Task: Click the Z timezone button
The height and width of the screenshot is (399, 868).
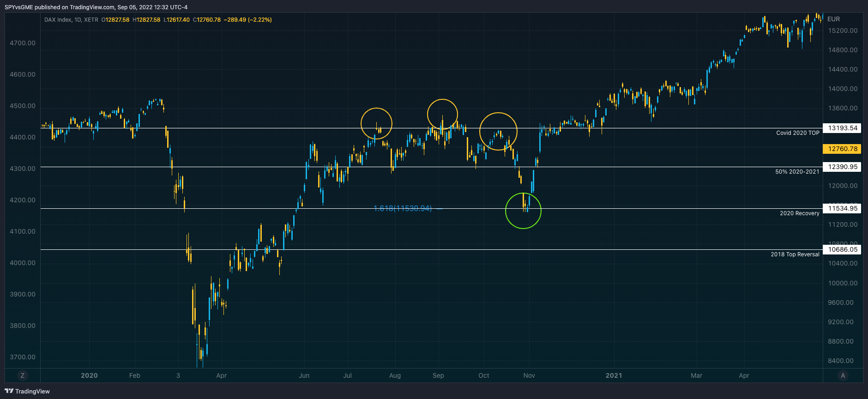Action: [22, 375]
